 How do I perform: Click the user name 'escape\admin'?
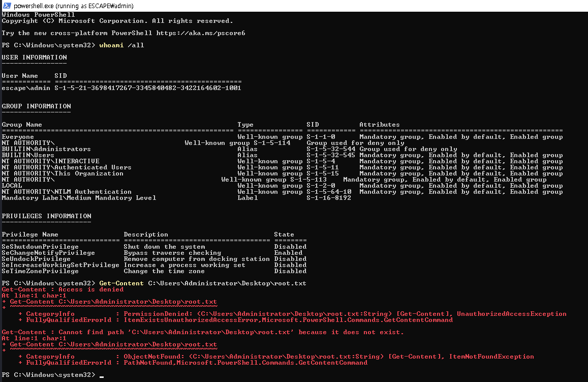pos(26,88)
